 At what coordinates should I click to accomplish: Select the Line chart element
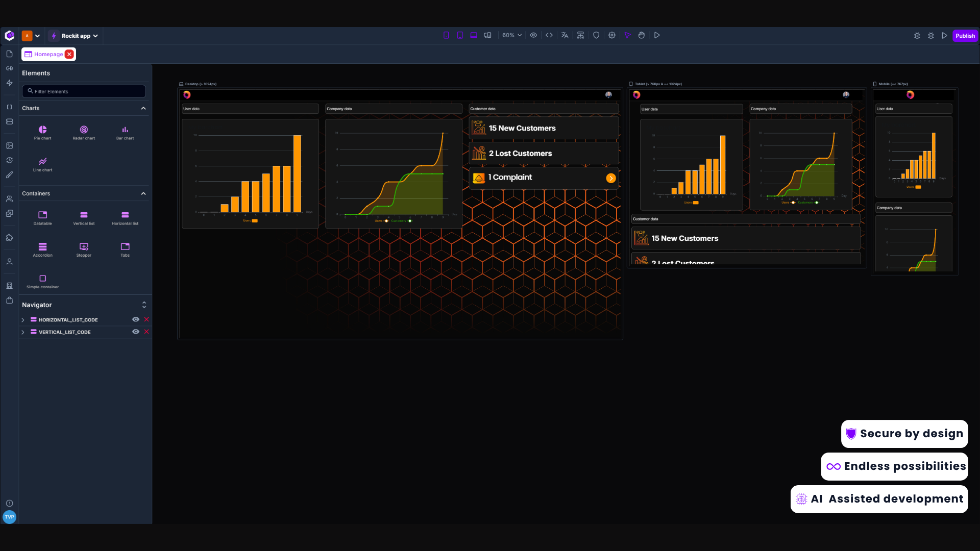click(x=42, y=164)
